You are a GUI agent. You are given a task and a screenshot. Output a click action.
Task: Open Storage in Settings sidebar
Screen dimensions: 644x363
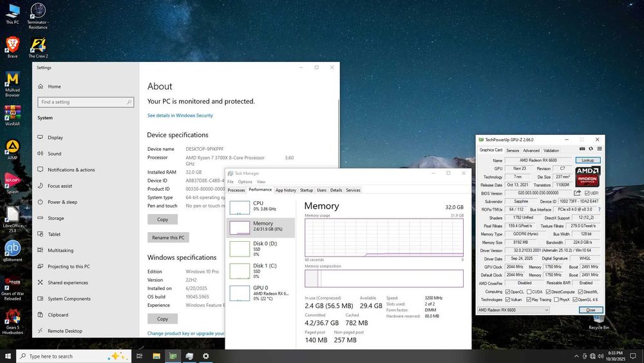point(86,218)
